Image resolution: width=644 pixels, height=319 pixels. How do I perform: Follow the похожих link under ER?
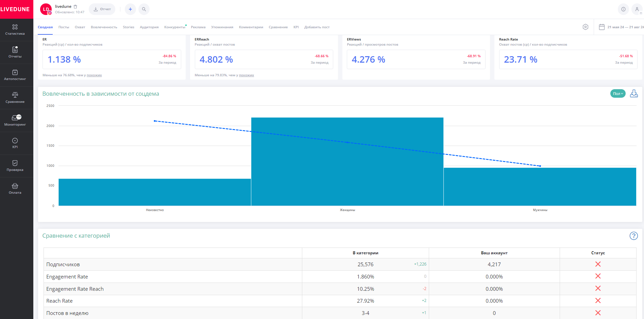(94, 75)
